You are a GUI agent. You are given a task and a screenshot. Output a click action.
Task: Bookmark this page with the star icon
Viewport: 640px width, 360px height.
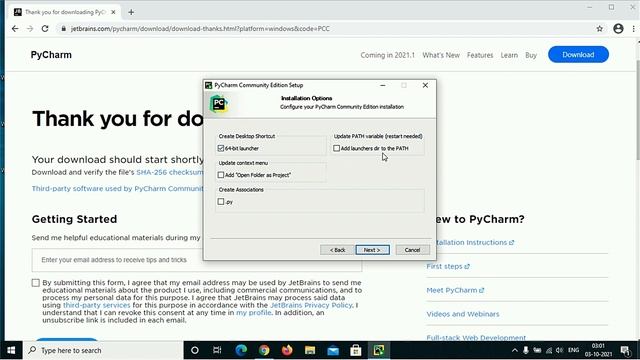click(x=600, y=29)
